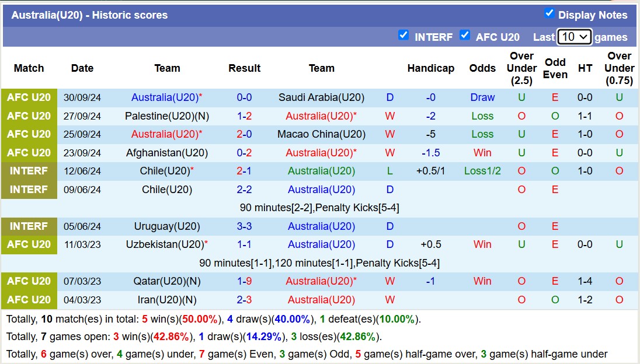The image size is (640, 364).
Task: Click the 3-3 score versus Uruguay
Action: coord(244,226)
